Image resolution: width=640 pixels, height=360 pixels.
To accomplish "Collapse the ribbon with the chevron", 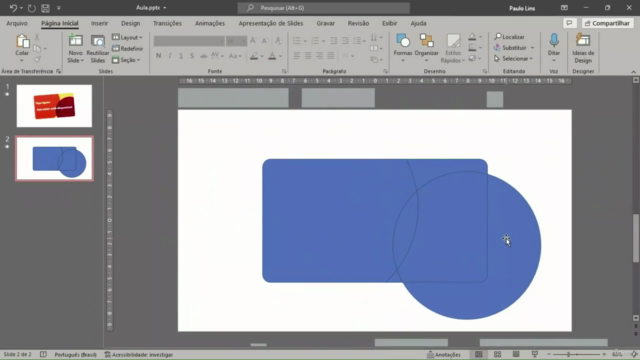I will pyautogui.click(x=633, y=72).
